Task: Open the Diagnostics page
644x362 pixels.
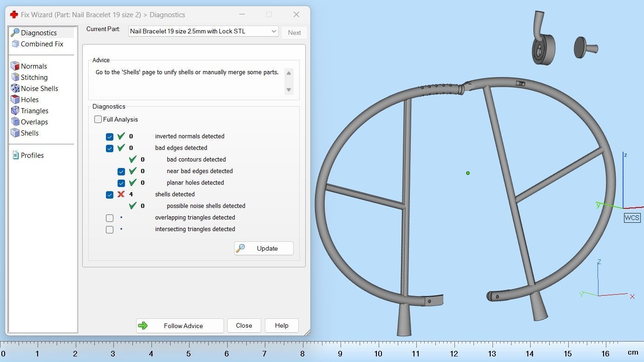Action: click(x=39, y=32)
